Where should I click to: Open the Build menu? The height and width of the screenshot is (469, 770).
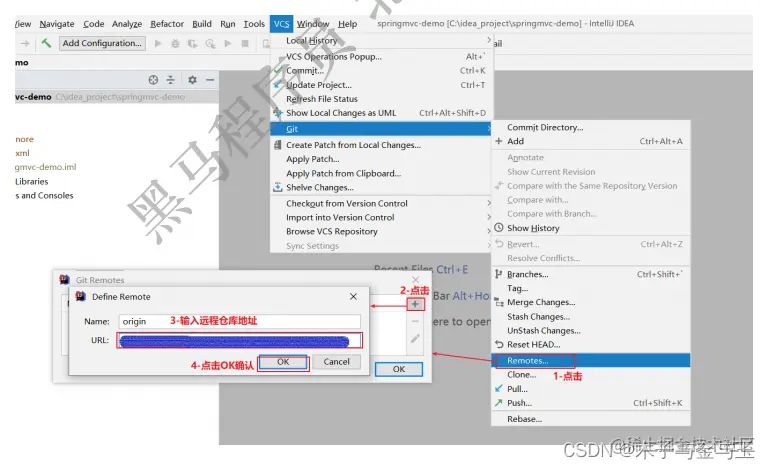tap(201, 24)
